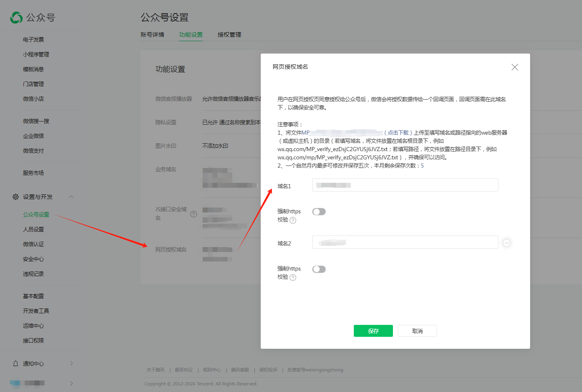Click the 设置与开发 gear icon
582x392 pixels.
(16, 197)
